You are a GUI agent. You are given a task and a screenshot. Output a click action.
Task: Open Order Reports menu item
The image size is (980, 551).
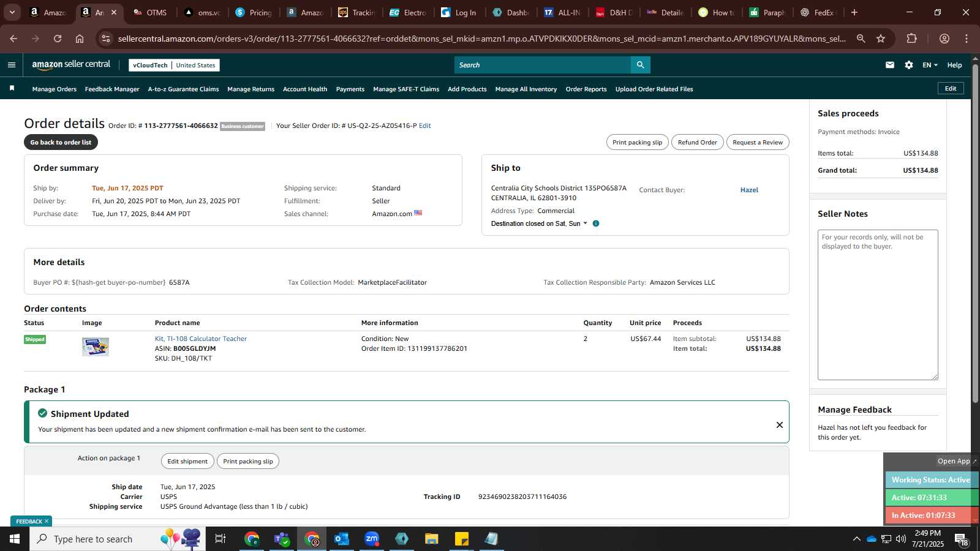[586, 89]
